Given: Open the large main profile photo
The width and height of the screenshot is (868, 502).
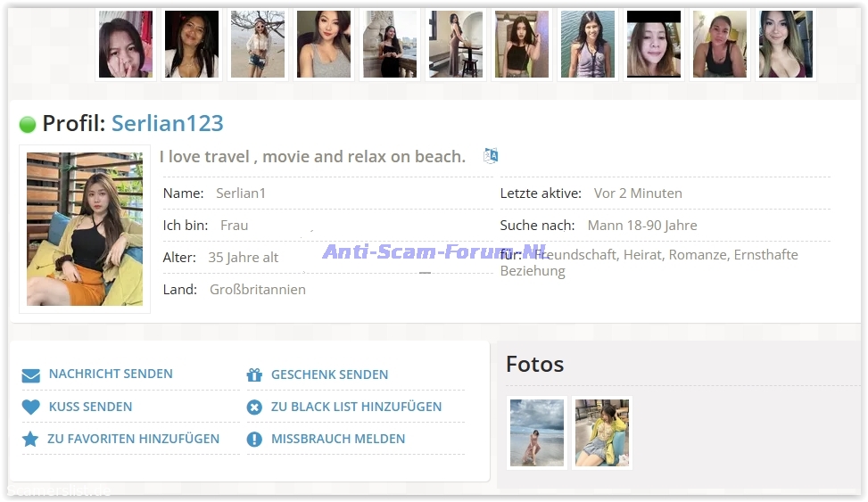Looking at the screenshot, I should (x=85, y=229).
